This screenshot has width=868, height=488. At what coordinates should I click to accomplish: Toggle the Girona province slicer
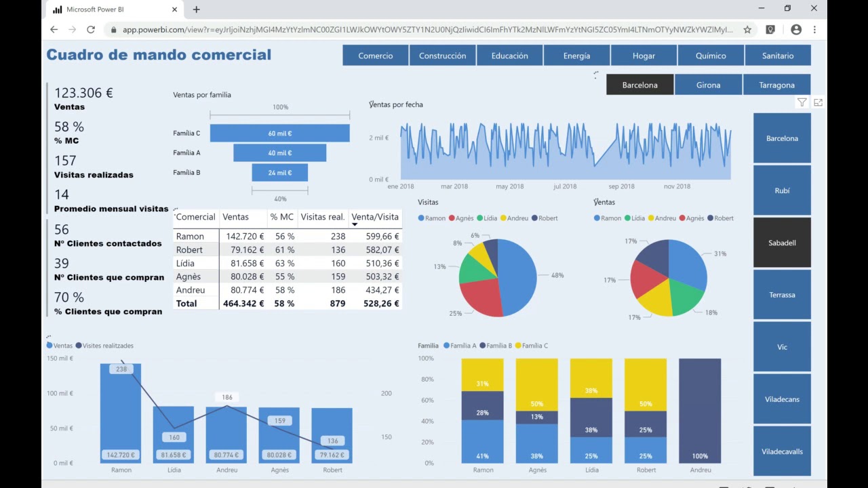[x=709, y=85]
